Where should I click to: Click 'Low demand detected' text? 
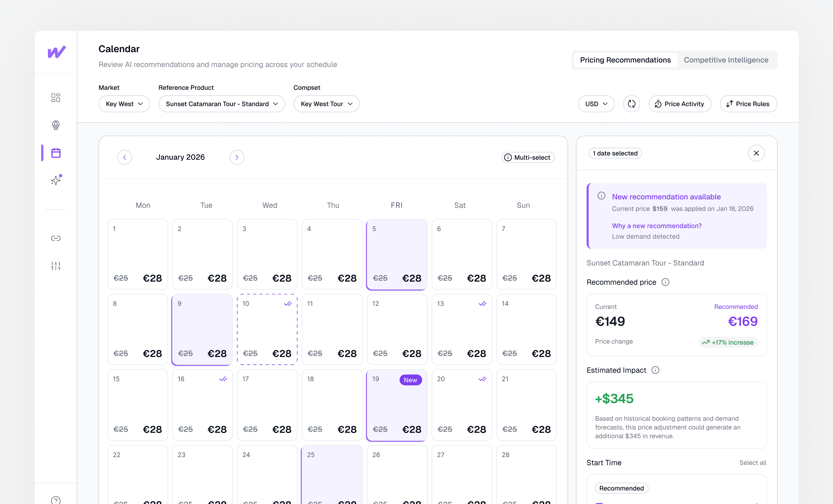tap(645, 237)
